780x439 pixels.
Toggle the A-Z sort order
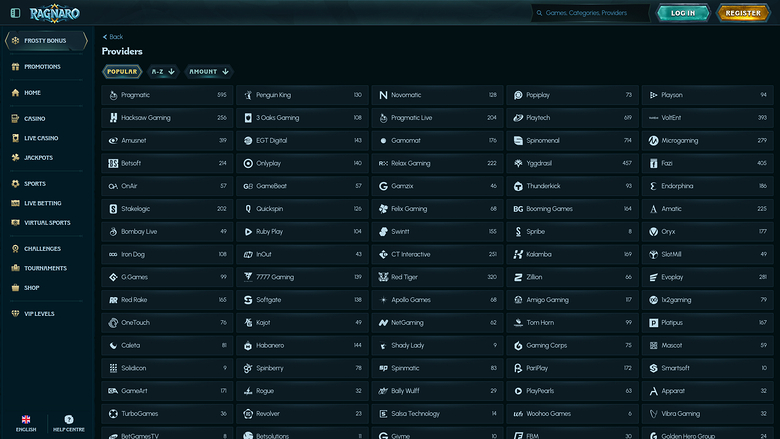[162, 72]
